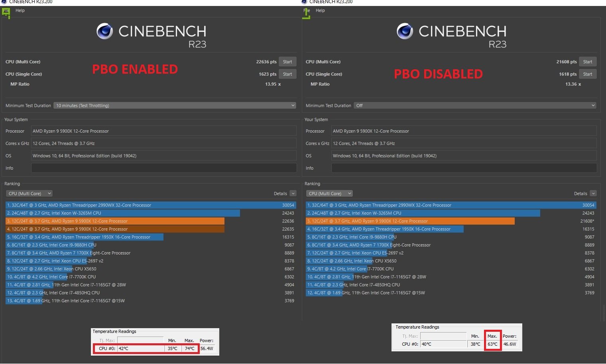Click the 22636 pts score in left window
The height and width of the screenshot is (364, 606).
[x=266, y=62]
